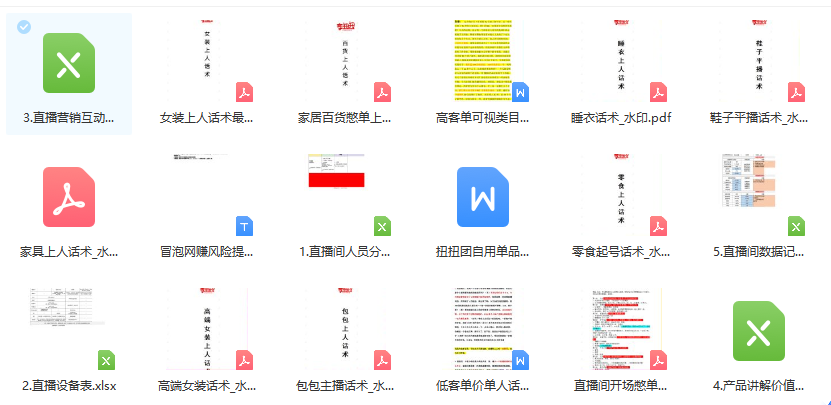Click the file name 扭扭团自用单品...

click(x=483, y=252)
